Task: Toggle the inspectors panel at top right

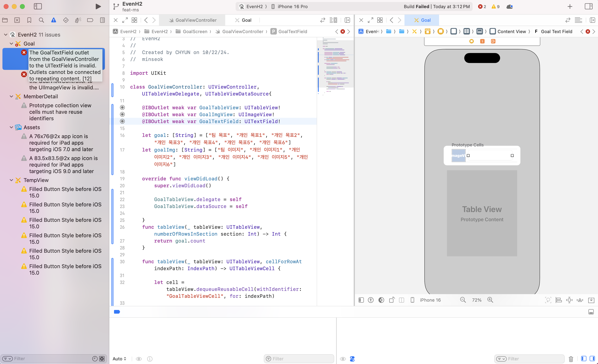Action: [x=588, y=6]
